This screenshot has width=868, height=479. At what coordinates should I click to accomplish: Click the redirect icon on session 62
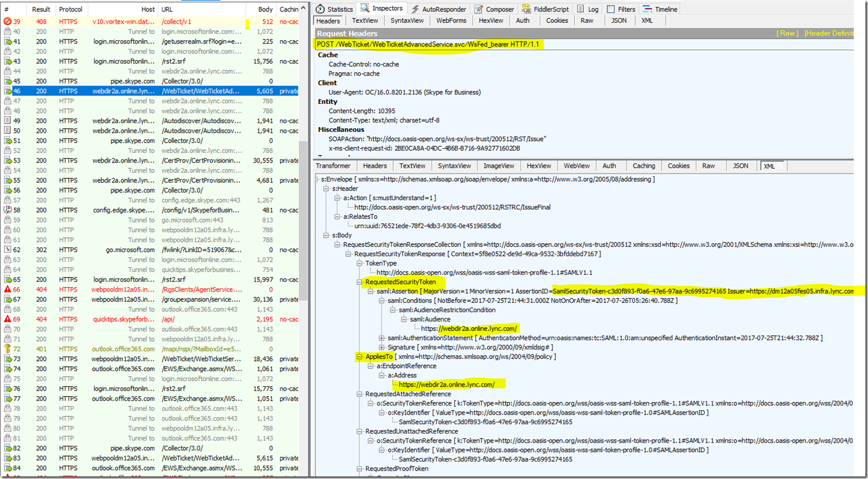[8, 249]
